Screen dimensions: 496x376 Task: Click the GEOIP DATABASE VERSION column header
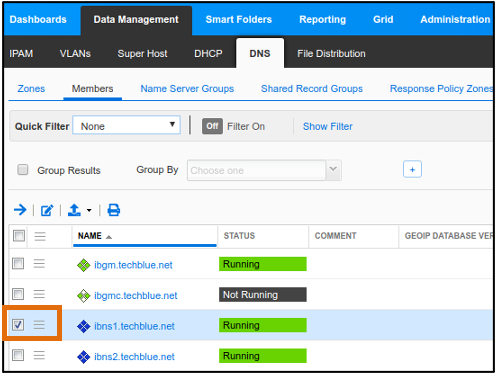448,236
